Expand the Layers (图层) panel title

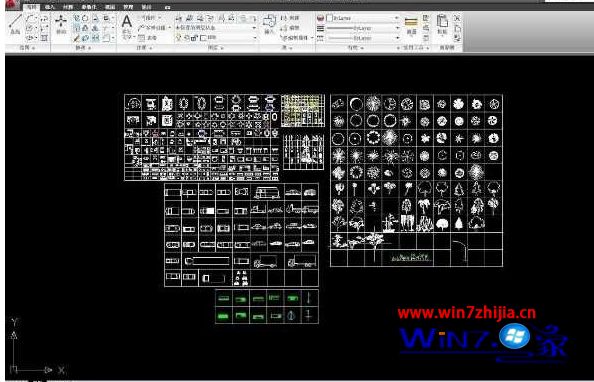pyautogui.click(x=216, y=48)
